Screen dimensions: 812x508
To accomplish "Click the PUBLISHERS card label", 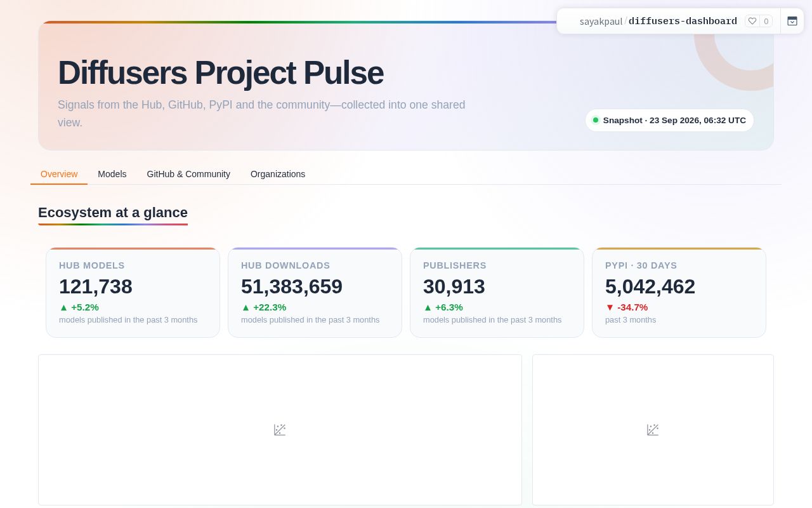I will pos(455,265).
